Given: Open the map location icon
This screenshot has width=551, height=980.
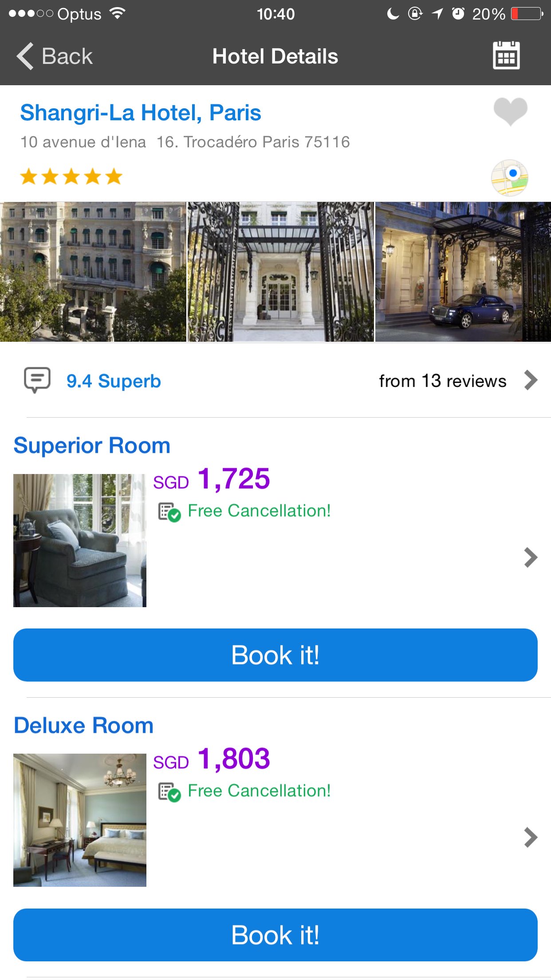Looking at the screenshot, I should tap(510, 178).
